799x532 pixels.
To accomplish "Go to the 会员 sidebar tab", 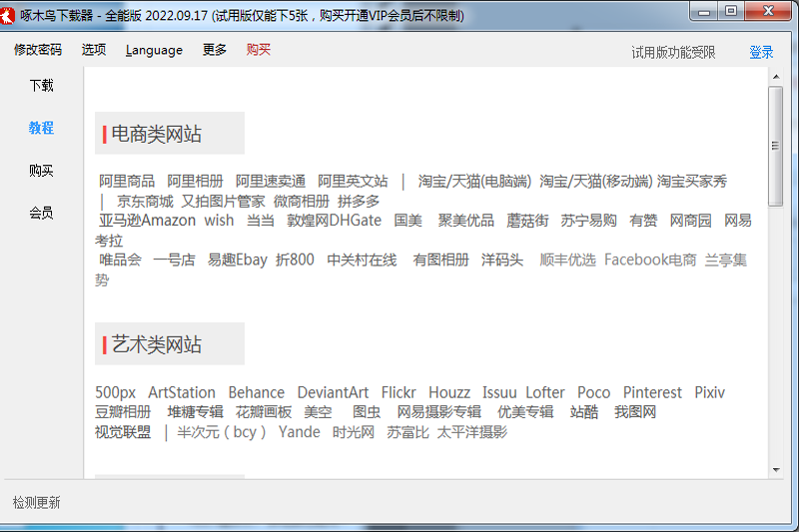I will 41,213.
